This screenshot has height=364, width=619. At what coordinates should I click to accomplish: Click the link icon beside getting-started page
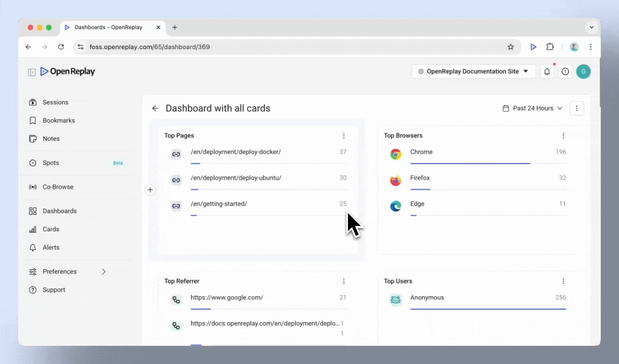176,206
